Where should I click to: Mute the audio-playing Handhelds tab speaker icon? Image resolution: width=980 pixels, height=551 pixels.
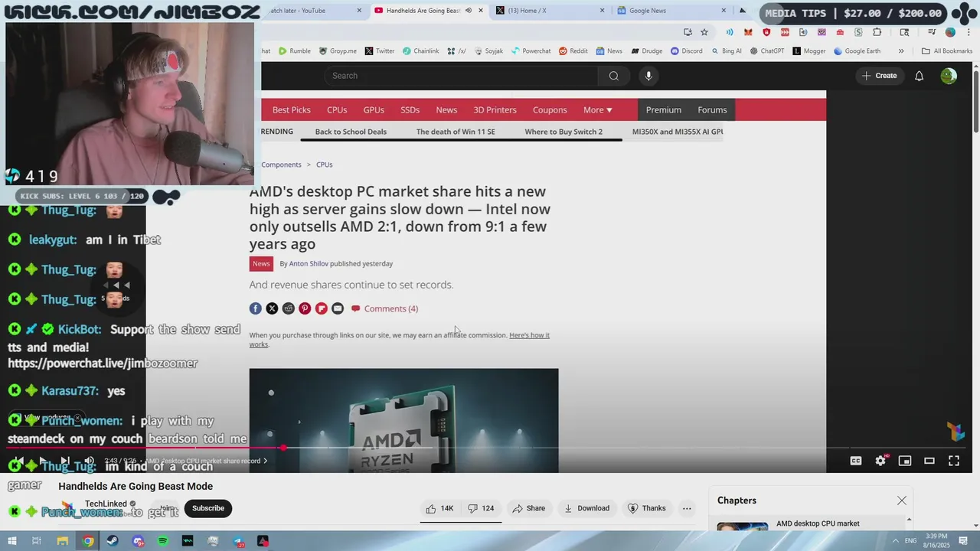(x=469, y=11)
